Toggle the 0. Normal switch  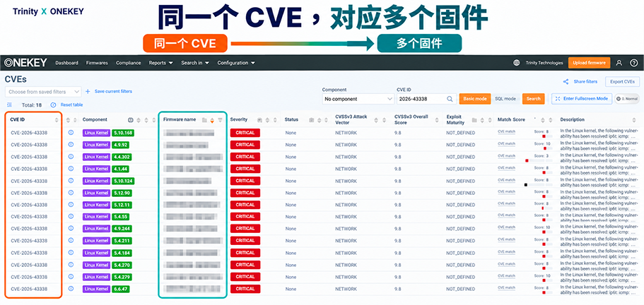(627, 99)
